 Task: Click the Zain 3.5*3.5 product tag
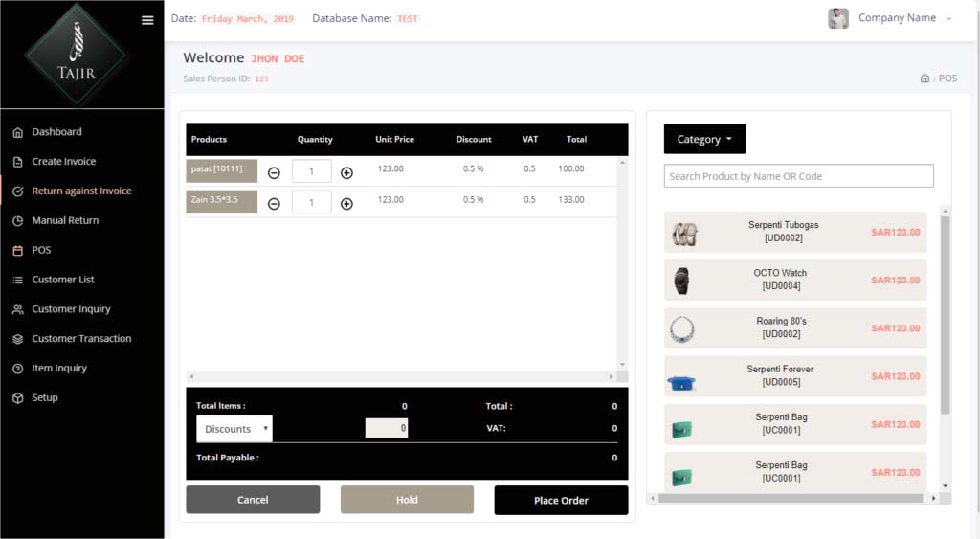221,201
